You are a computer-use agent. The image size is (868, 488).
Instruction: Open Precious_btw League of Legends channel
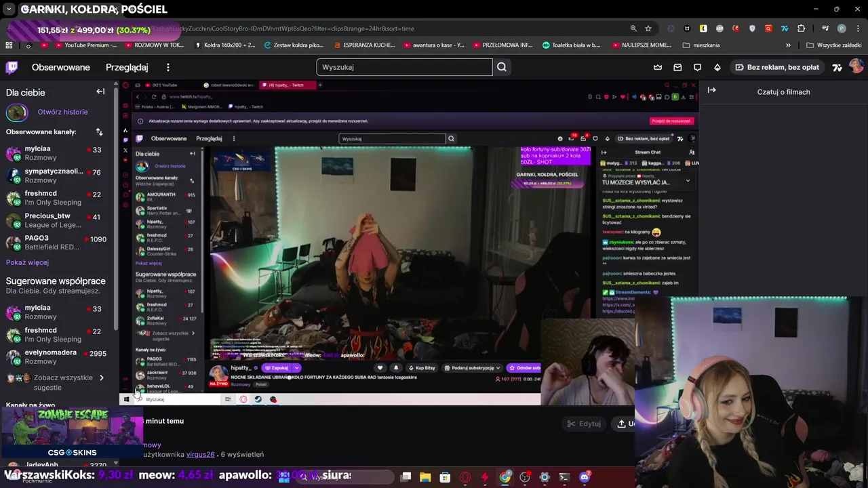click(x=54, y=220)
